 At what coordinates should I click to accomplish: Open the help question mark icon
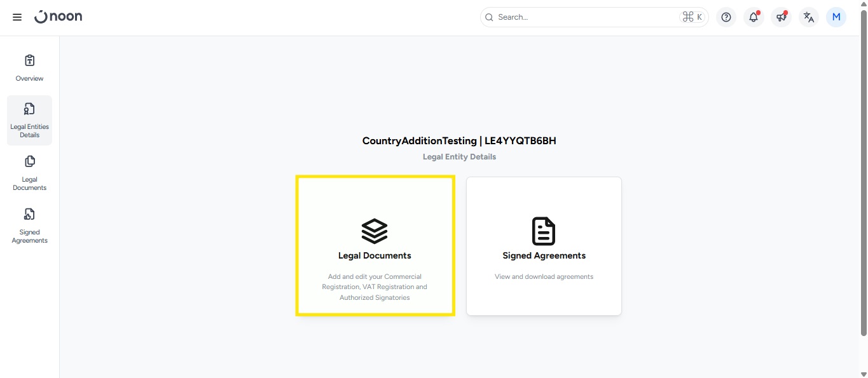pos(726,17)
